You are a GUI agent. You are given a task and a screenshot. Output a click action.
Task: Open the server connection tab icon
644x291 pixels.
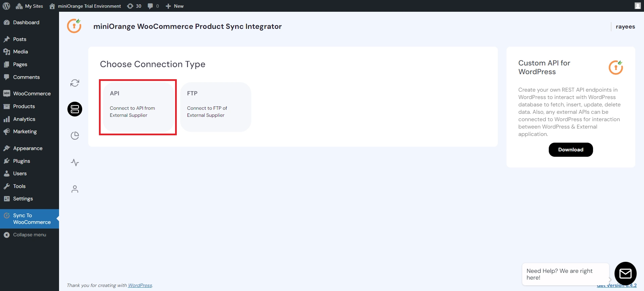[75, 109]
